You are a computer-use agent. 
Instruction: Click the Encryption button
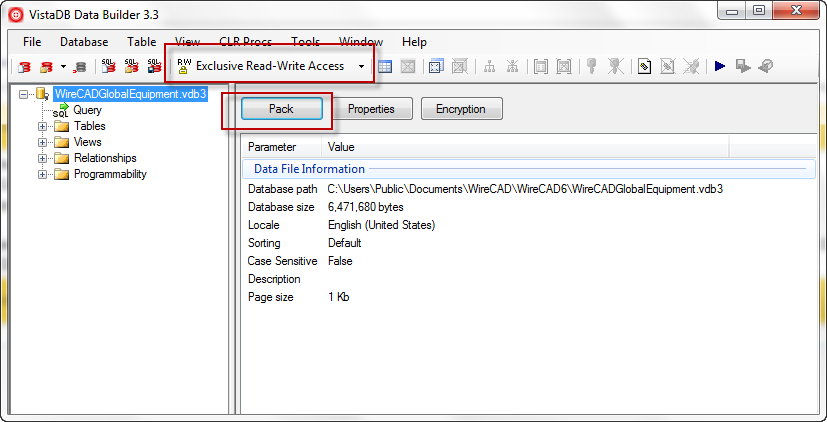(461, 109)
